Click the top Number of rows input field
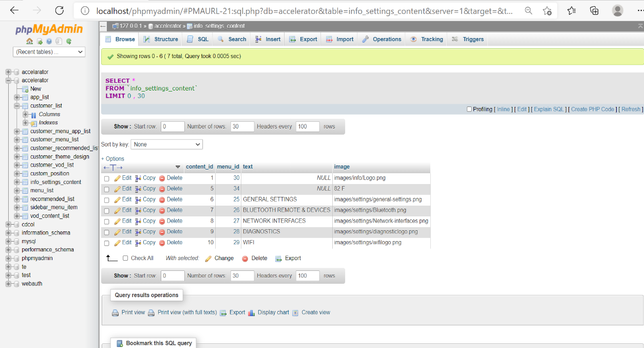The width and height of the screenshot is (644, 348). coord(242,126)
